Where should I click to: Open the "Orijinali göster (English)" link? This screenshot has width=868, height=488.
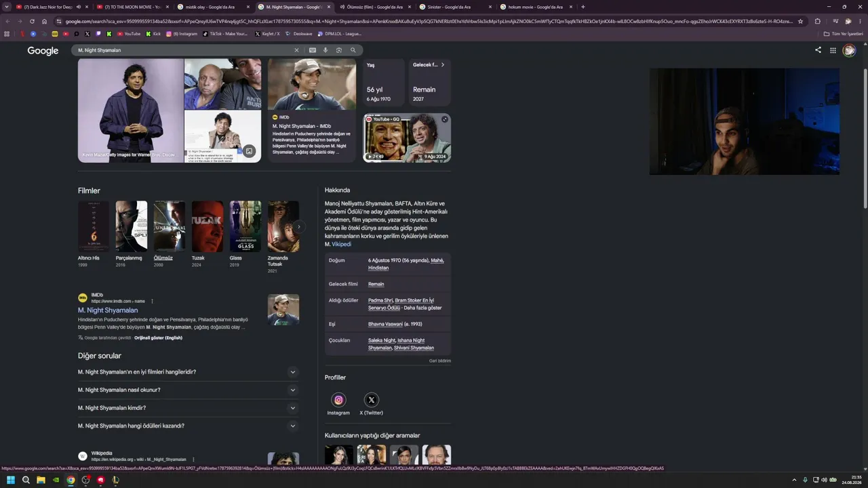coord(158,338)
